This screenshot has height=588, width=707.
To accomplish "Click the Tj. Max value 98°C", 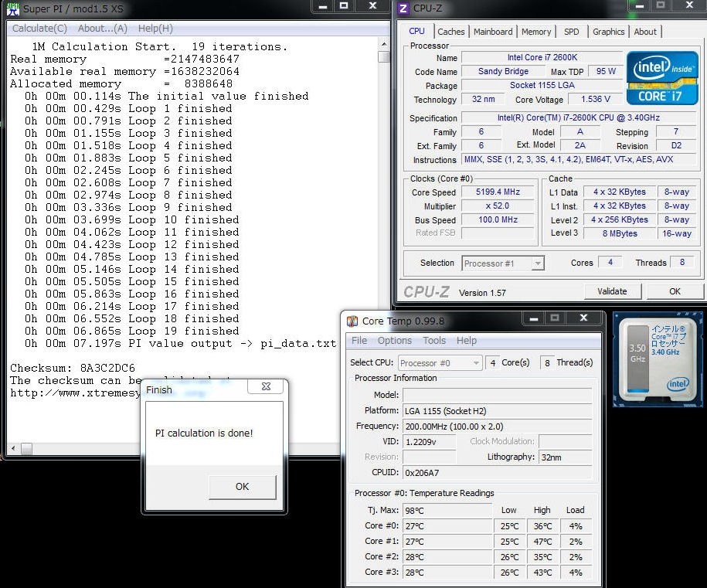I will coord(447,511).
